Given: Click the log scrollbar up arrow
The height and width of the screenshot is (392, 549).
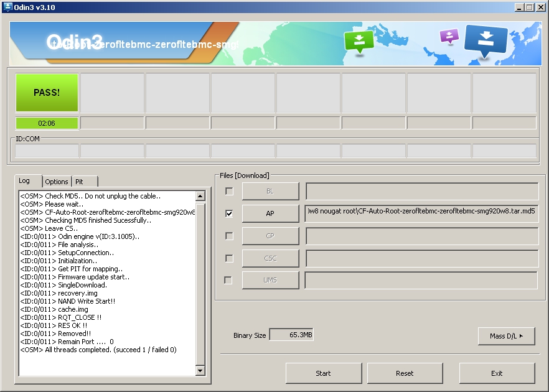Looking at the screenshot, I should tap(200, 196).
